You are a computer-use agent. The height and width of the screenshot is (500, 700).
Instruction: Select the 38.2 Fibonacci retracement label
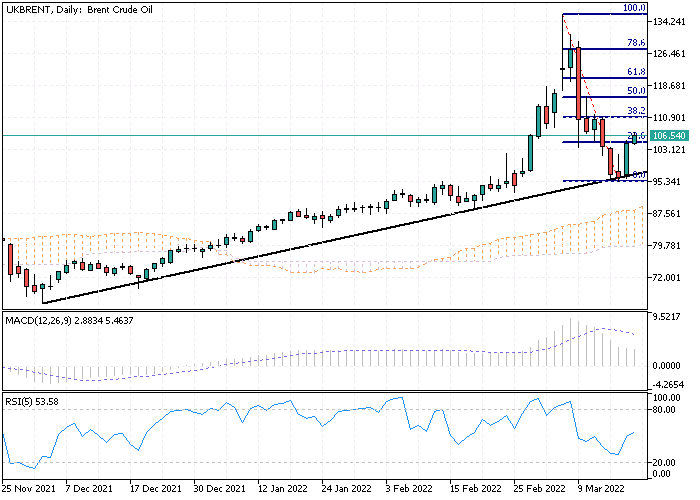point(634,110)
